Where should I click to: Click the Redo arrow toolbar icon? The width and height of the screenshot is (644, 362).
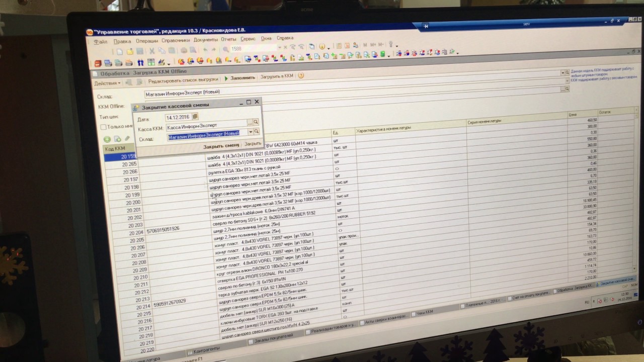point(213,50)
